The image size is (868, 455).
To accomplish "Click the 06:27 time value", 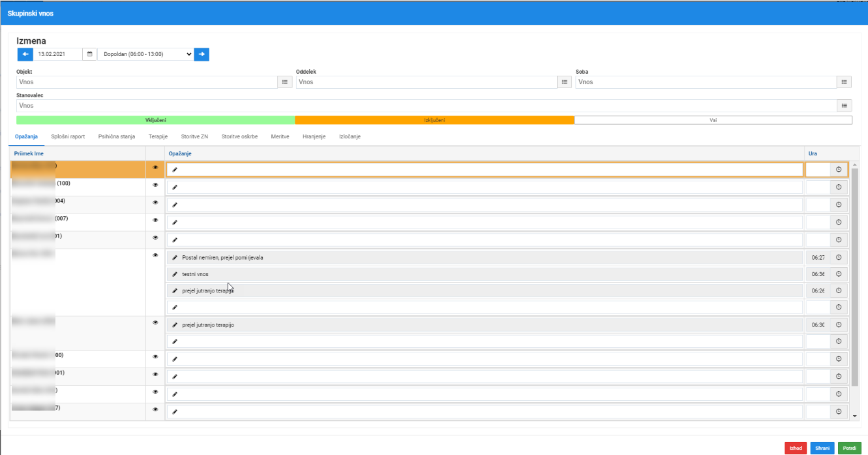I will coord(818,258).
